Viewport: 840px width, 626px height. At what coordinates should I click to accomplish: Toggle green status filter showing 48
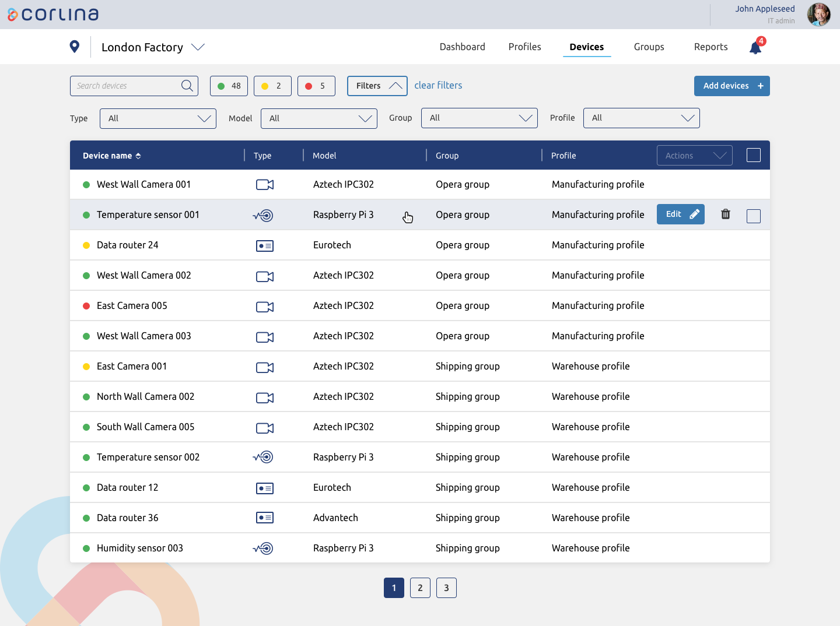[229, 86]
